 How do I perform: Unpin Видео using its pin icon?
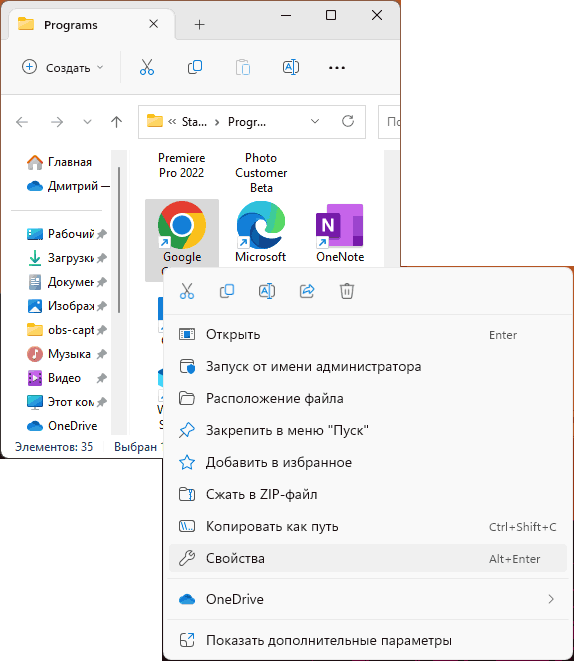click(x=101, y=378)
